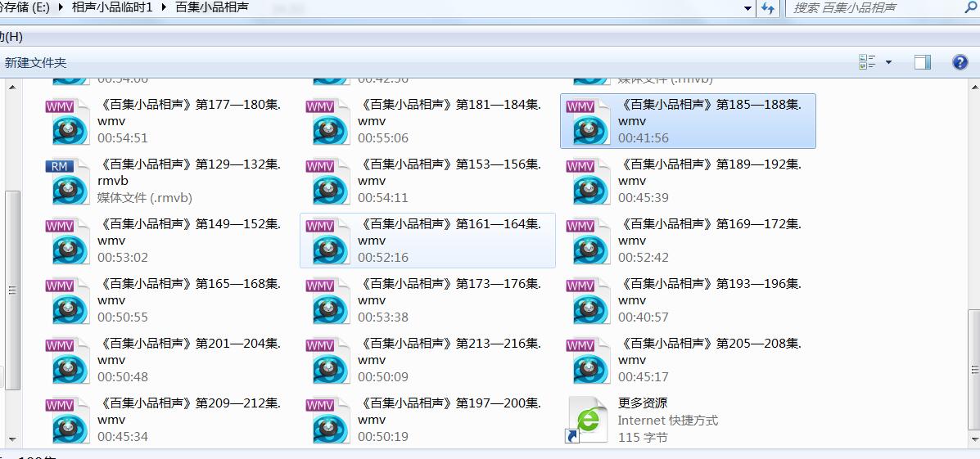Open the address bar history dropdown
Image resolution: width=980 pixels, height=459 pixels.
coord(748,8)
